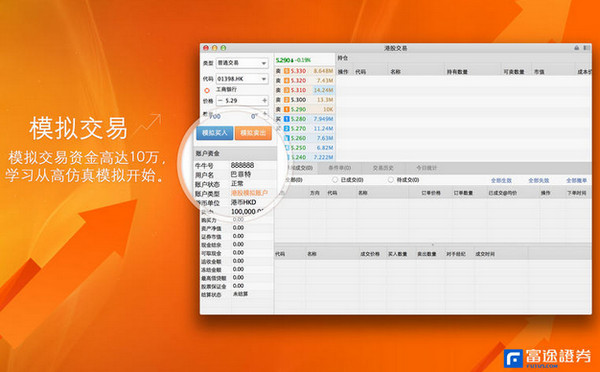Viewport: 600px width, 372px height.
Task: Click the sell level 5 icon at 5.330
Action: tap(287, 71)
